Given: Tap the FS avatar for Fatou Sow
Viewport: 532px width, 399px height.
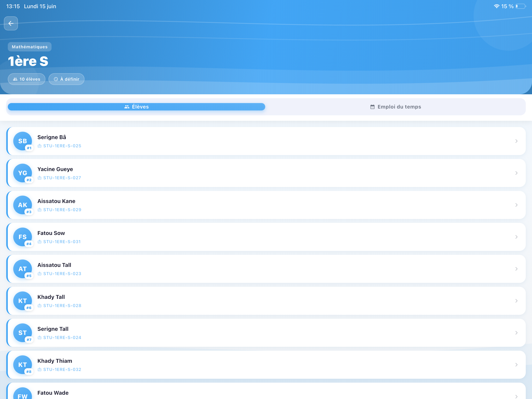Looking at the screenshot, I should point(23,237).
